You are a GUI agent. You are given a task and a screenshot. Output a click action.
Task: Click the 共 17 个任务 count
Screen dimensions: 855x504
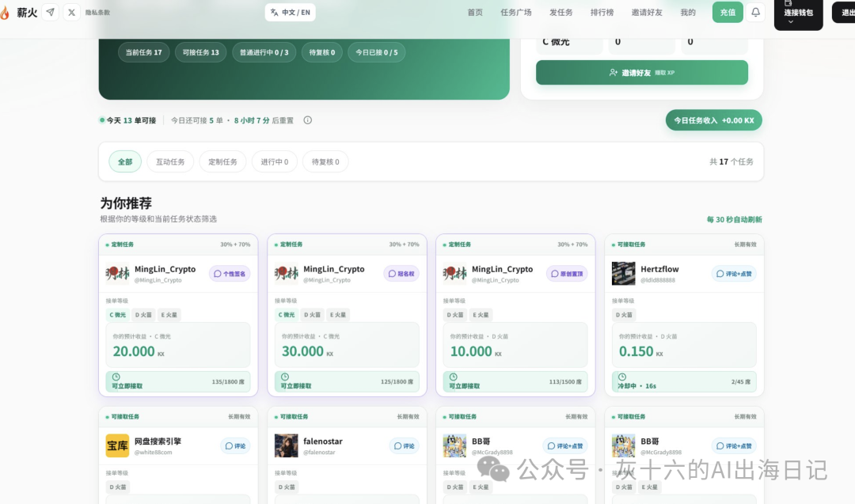tap(731, 162)
